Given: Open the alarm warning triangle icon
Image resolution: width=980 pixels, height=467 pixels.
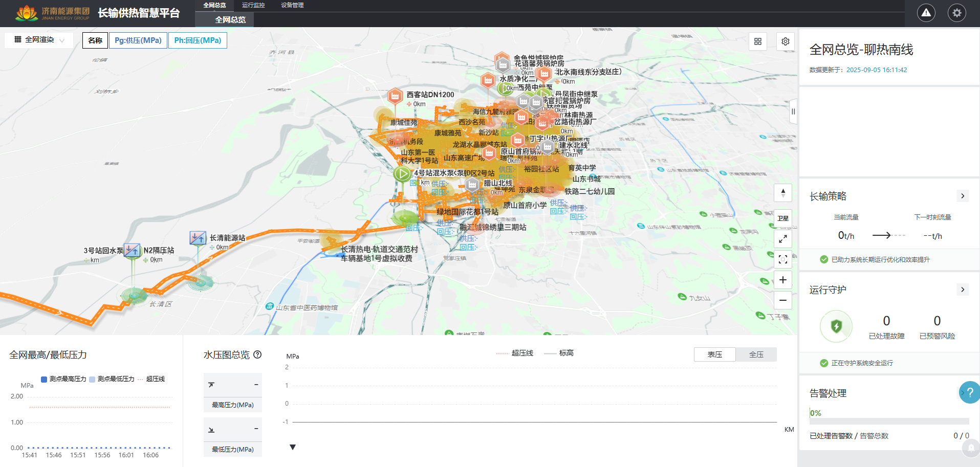Looking at the screenshot, I should tap(926, 13).
